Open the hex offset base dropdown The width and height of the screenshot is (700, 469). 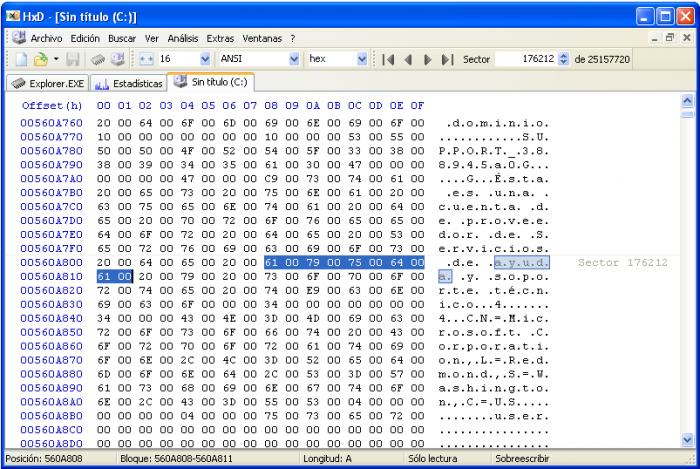[x=362, y=59]
